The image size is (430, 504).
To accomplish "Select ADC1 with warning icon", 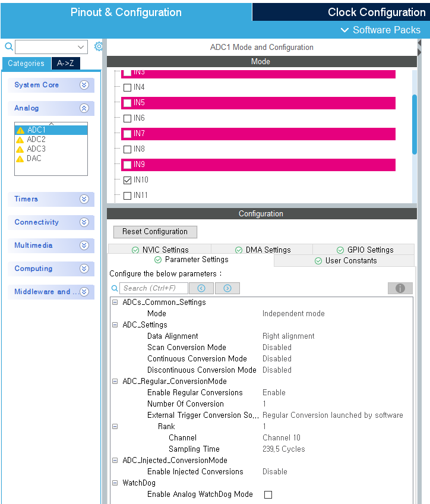I will click(x=36, y=130).
